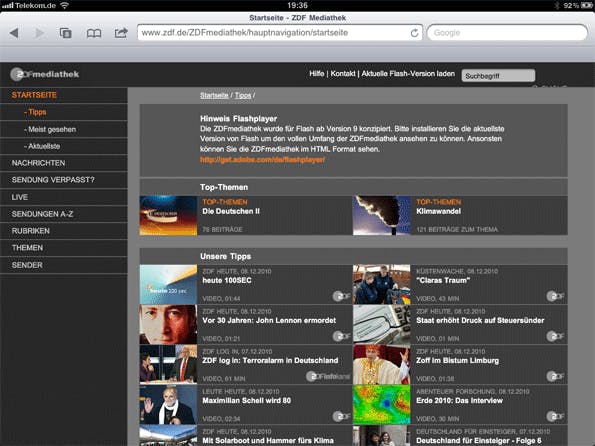Click the ZDF logo on Erde 2010 row
The image size is (595, 446).
[x=556, y=416]
